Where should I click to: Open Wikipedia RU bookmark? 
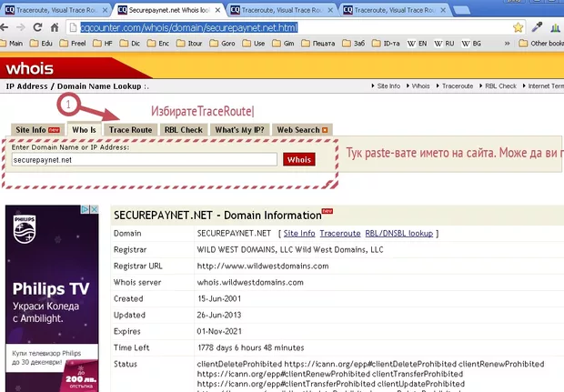tap(444, 44)
